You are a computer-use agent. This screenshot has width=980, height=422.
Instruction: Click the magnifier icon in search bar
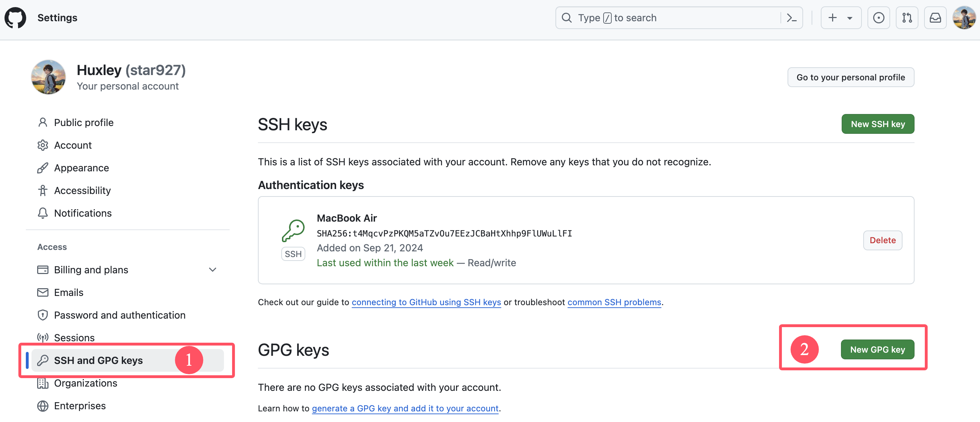[566, 18]
